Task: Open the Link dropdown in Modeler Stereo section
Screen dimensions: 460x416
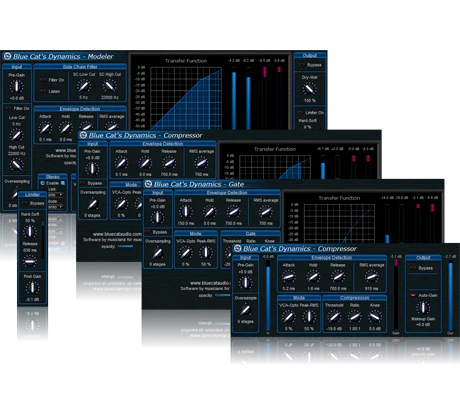Action: point(55,194)
